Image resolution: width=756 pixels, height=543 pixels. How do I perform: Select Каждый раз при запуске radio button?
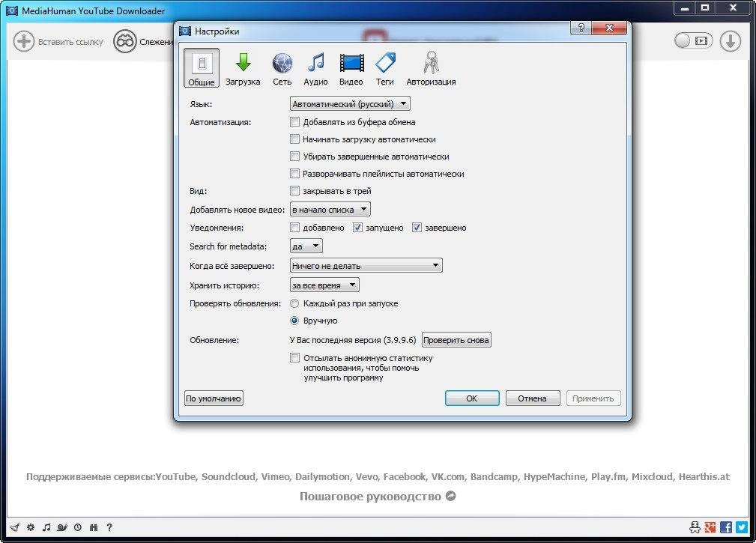pos(294,303)
